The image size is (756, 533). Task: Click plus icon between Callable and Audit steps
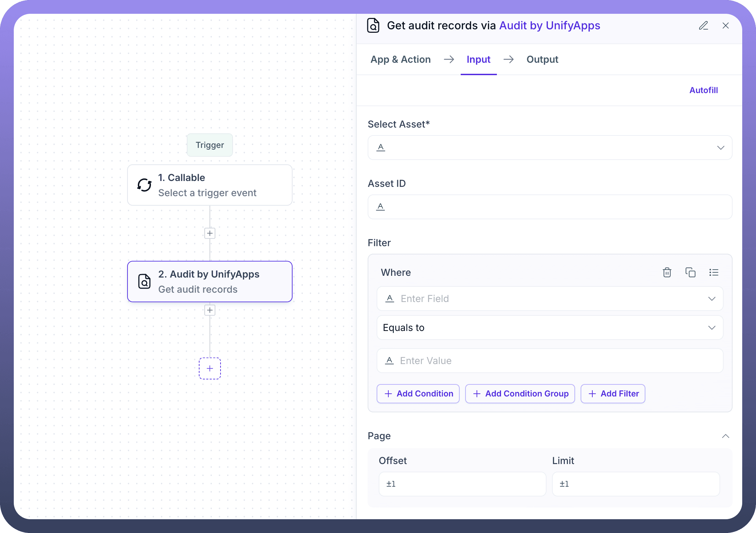click(x=210, y=233)
